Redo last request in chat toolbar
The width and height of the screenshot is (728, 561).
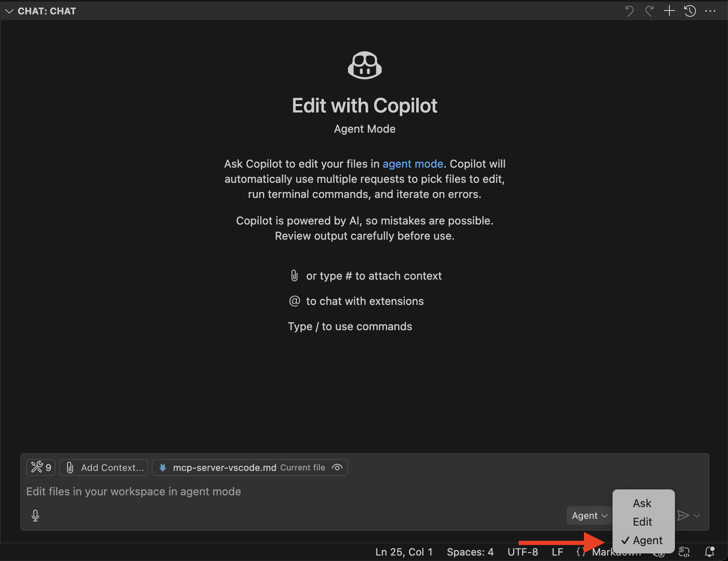click(649, 11)
